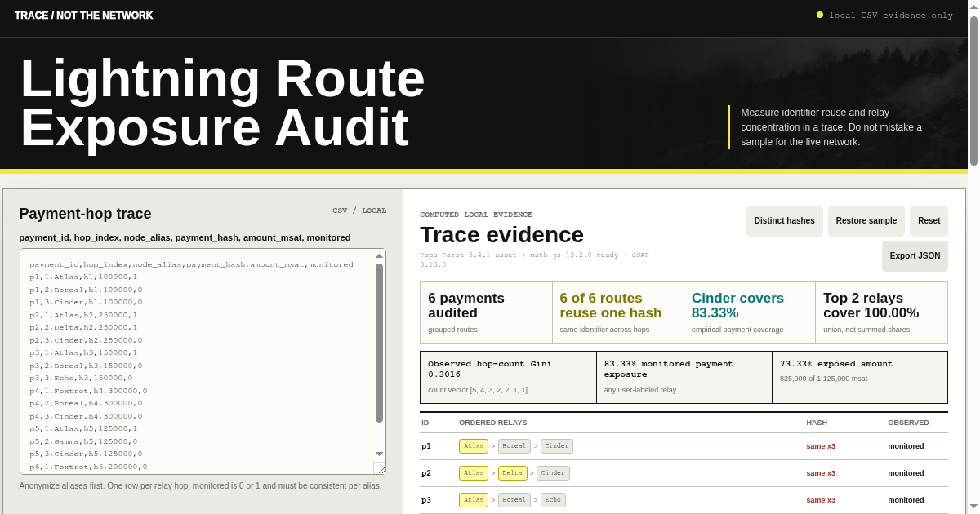Click the textarea scroll-down arrow
Viewport: 980px width, 514px height.
(379, 454)
